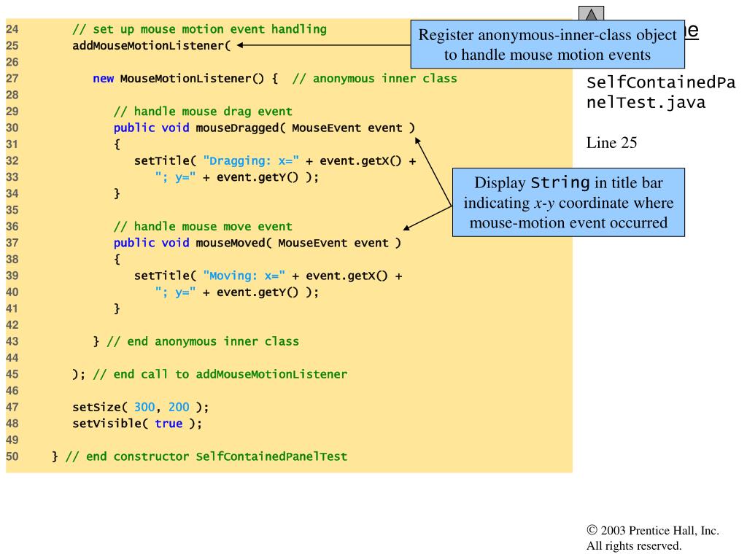Click the "Moving: x=" string literal

point(244,276)
